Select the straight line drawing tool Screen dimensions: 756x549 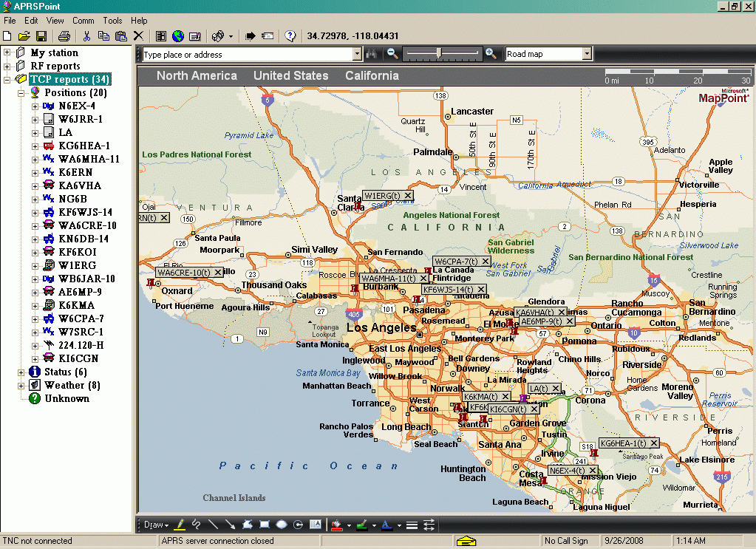point(213,525)
